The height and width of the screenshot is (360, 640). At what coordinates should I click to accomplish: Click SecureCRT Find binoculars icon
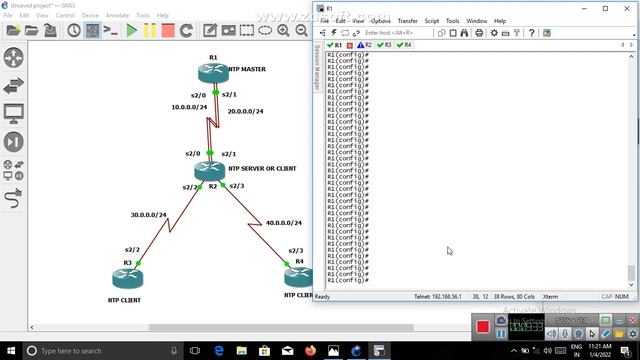click(x=464, y=33)
